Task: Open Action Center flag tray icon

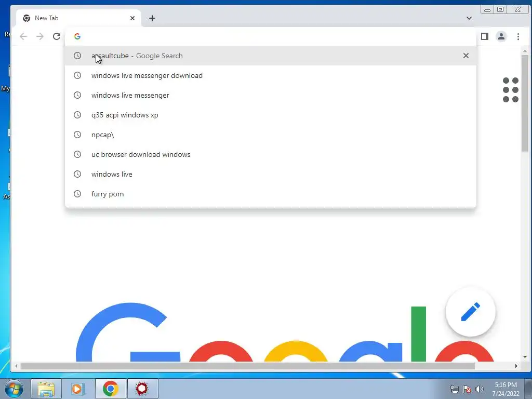Action: click(x=467, y=389)
